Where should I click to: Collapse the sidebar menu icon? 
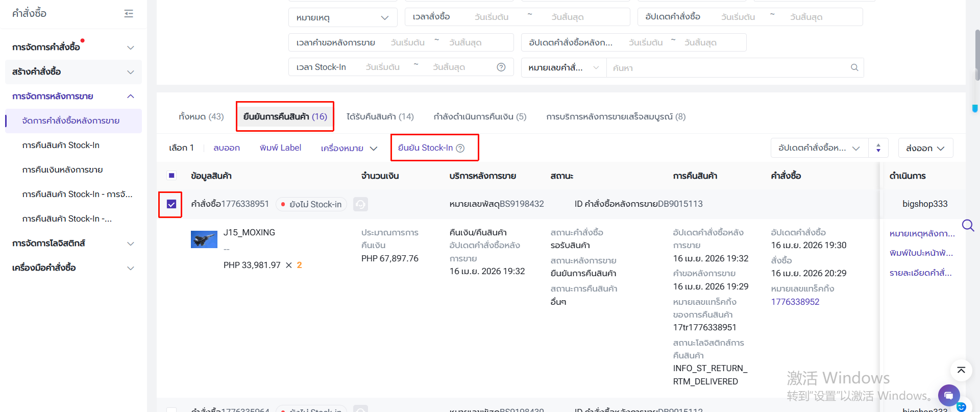(x=129, y=14)
